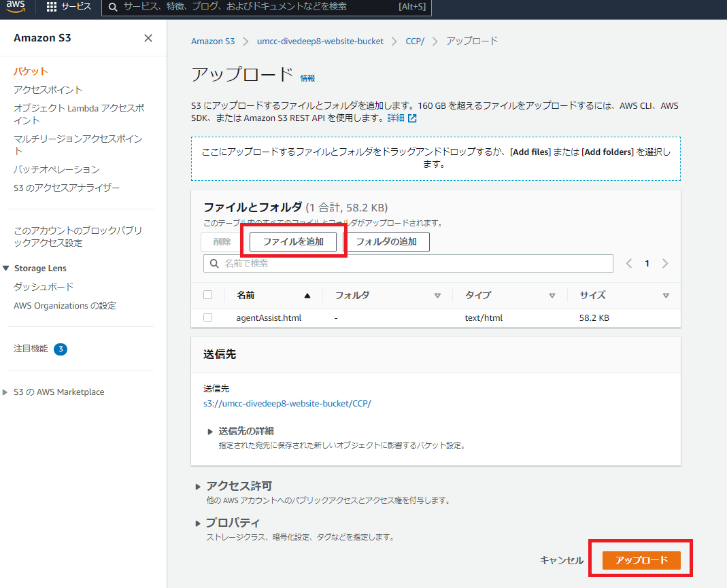This screenshot has height=588, width=727.
Task: Click the disabled 削除 button
Action: click(222, 241)
